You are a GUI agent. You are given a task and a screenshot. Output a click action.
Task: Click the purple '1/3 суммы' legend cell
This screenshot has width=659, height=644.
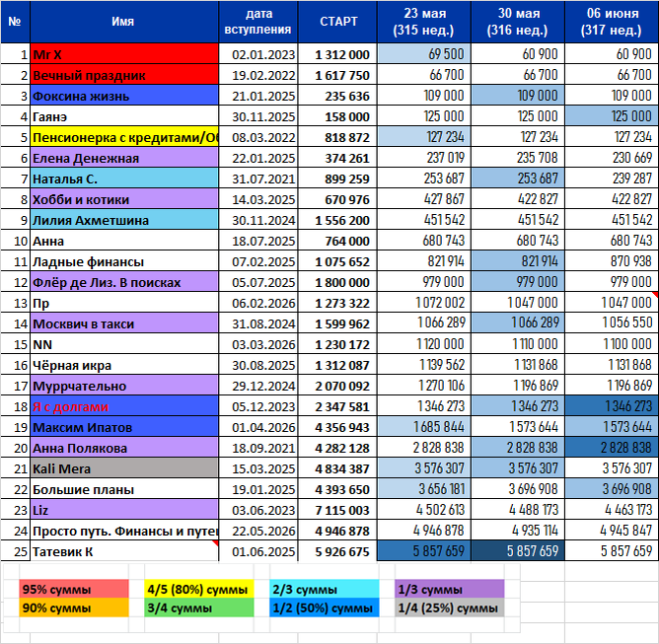coord(449,589)
